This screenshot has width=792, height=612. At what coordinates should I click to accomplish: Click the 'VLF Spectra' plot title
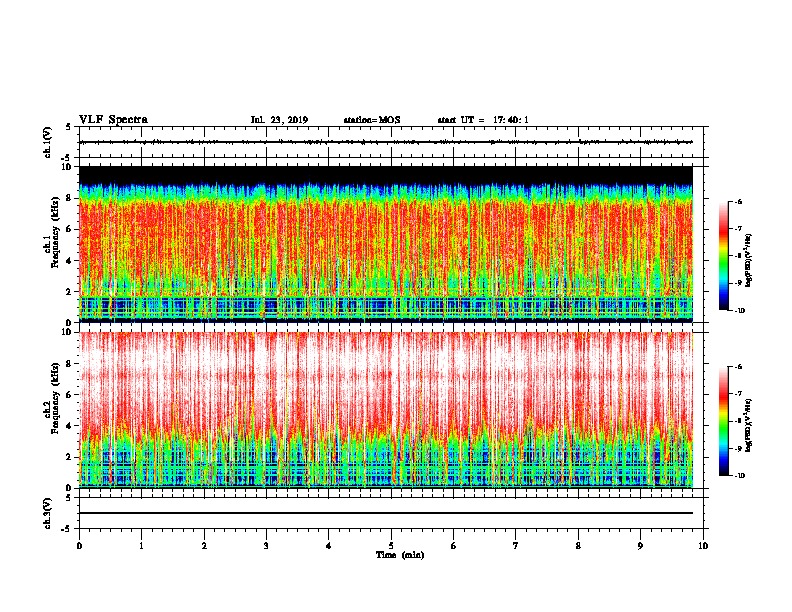tap(113, 120)
